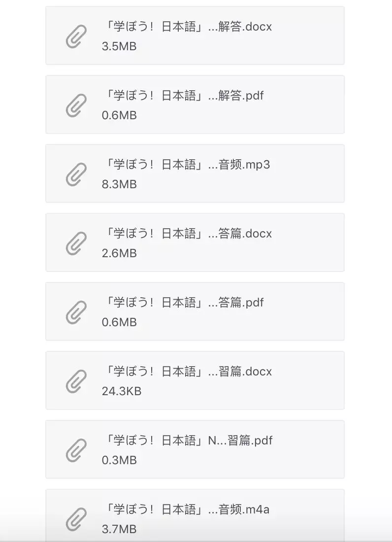Open the 音频.m4a file name
Viewport: 392px width, 542px height.
pos(186,509)
